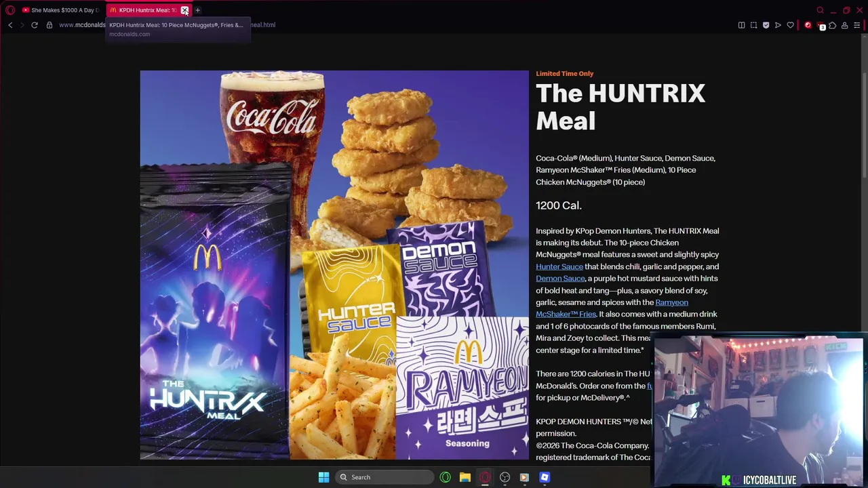Screen dimensions: 868x488
Task: Go forward to next page
Action: (x=22, y=25)
